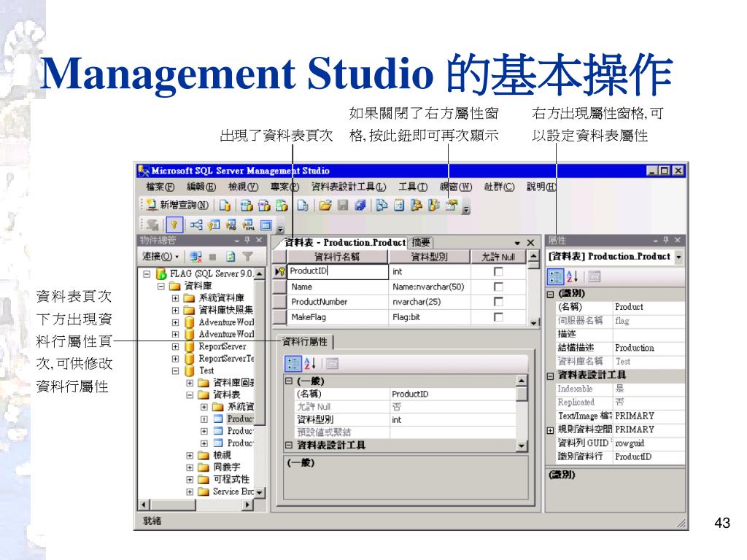Open the 工具(T) menu

point(413,187)
